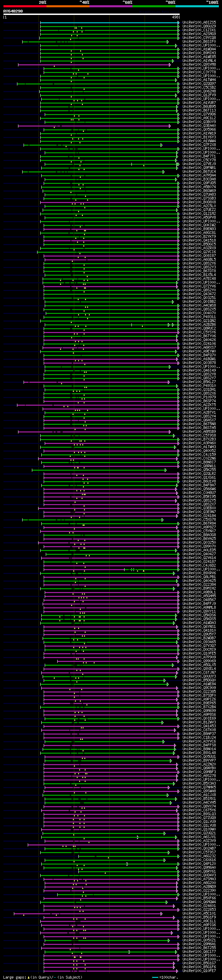Select the query name AV640290

(13, 11)
